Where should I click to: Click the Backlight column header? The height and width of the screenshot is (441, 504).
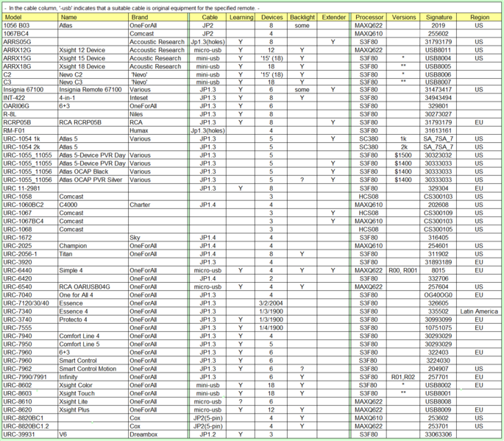(302, 15)
